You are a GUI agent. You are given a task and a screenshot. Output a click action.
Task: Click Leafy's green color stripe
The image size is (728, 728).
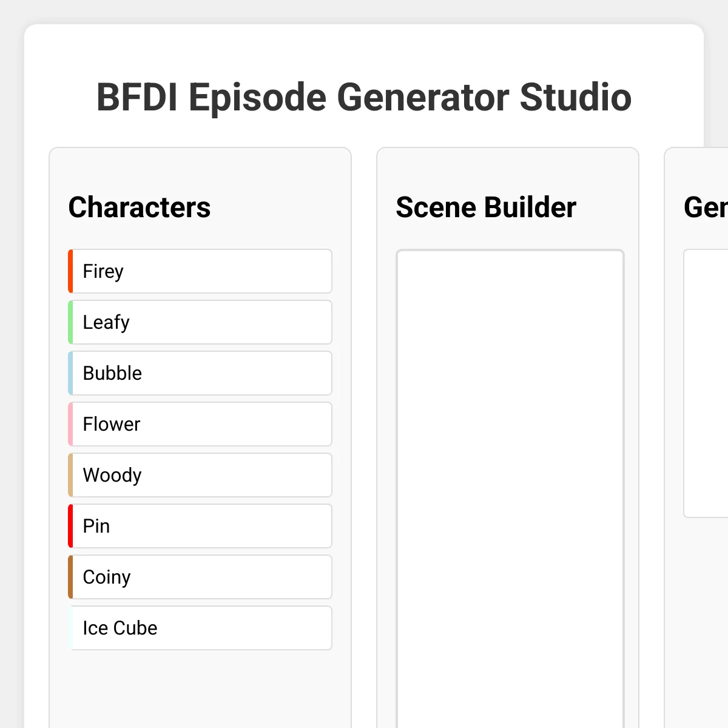(70, 322)
